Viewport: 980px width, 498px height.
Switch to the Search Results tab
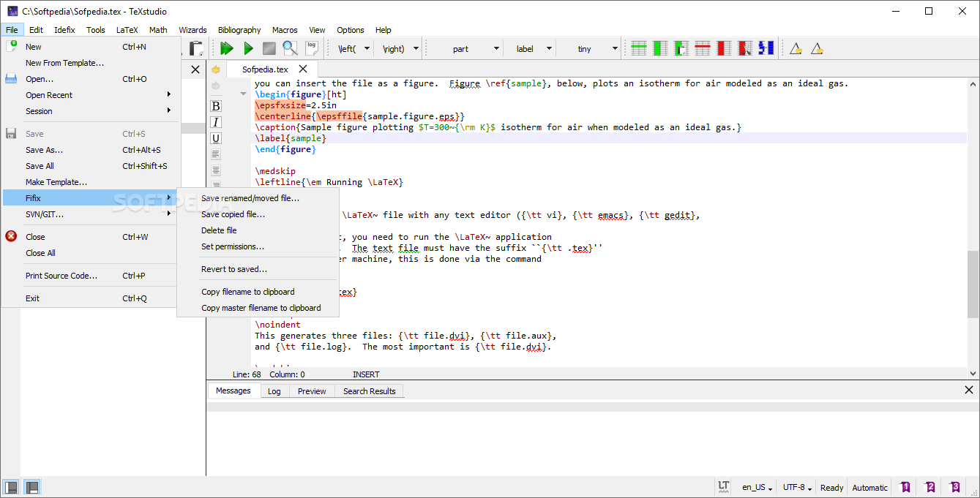tap(369, 391)
